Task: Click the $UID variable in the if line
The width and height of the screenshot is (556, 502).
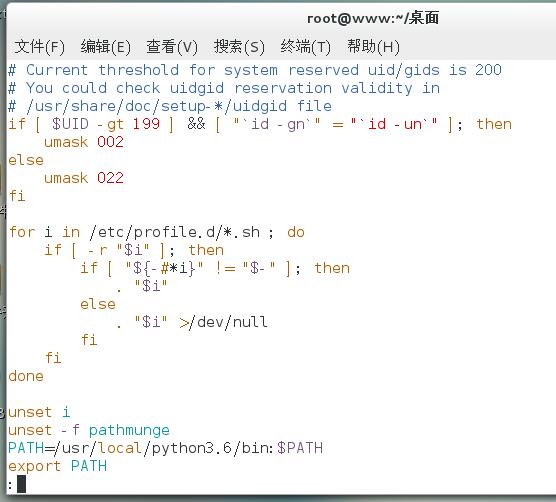Action: (x=70, y=124)
